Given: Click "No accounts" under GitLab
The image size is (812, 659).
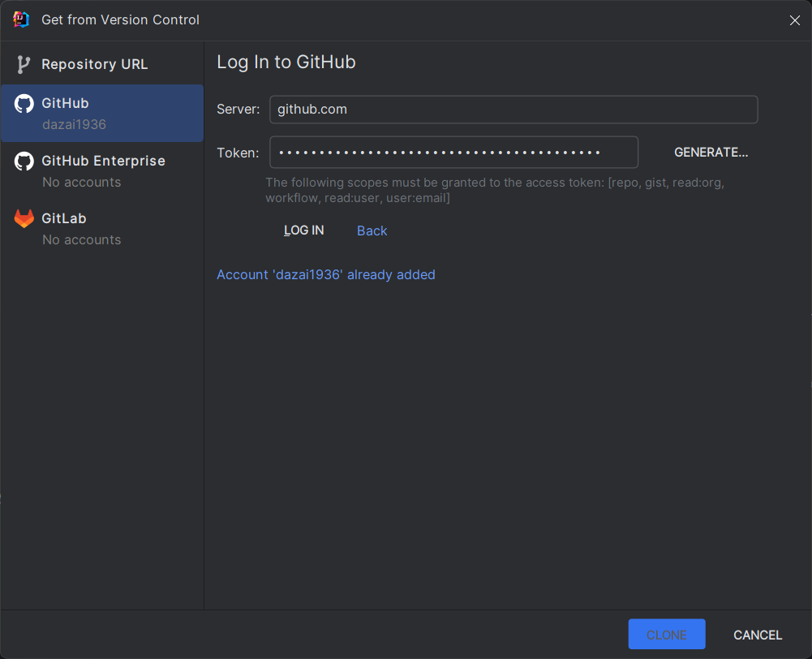Looking at the screenshot, I should (81, 240).
